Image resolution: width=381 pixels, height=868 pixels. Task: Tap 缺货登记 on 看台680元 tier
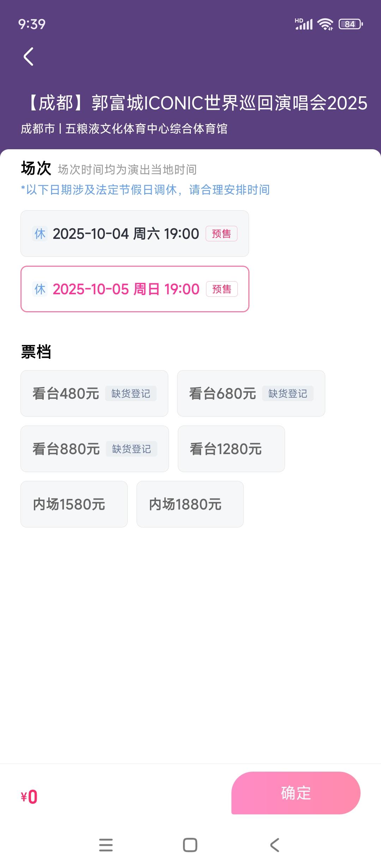click(x=288, y=393)
